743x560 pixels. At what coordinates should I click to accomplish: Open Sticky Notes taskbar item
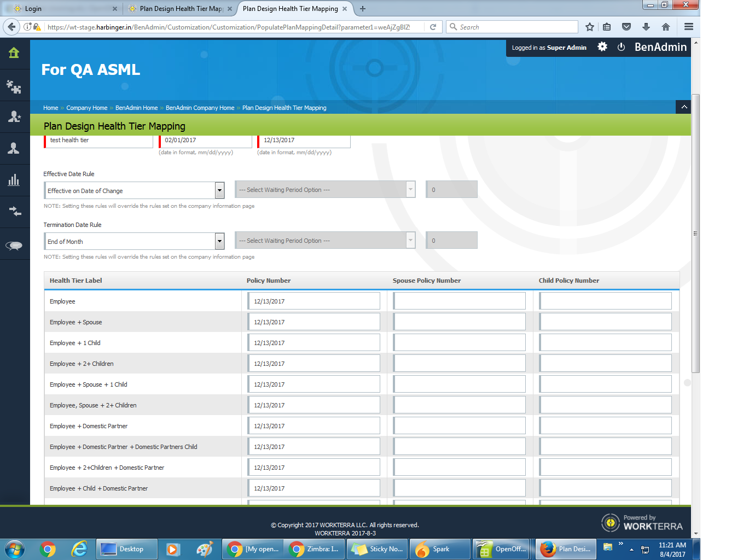(377, 549)
